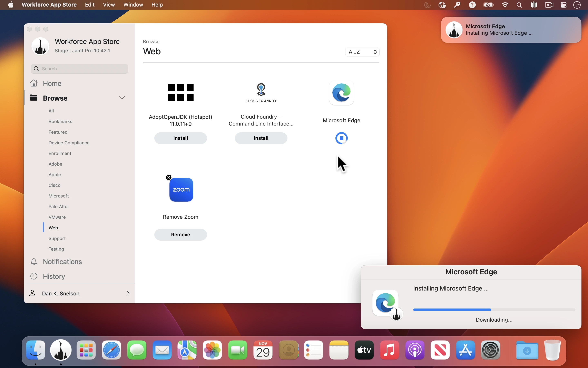Click the screen recording icon in menu bar
Viewport: 588px width, 368px height.
[549, 5]
